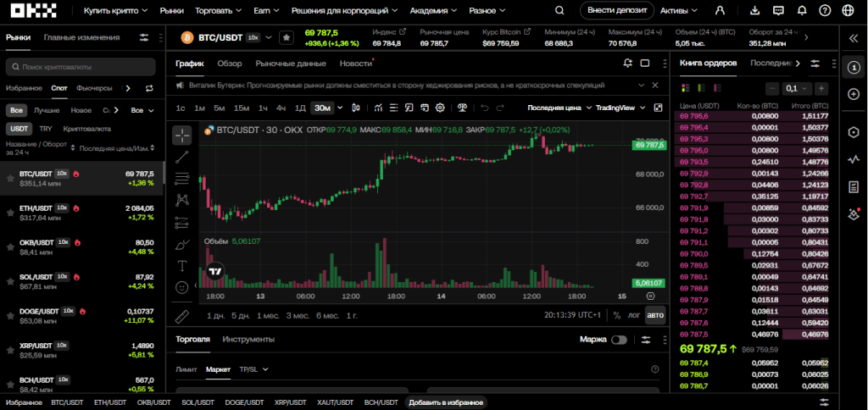This screenshot has width=868, height=410.
Task: Open the support chat icon in the header
Action: click(778, 10)
